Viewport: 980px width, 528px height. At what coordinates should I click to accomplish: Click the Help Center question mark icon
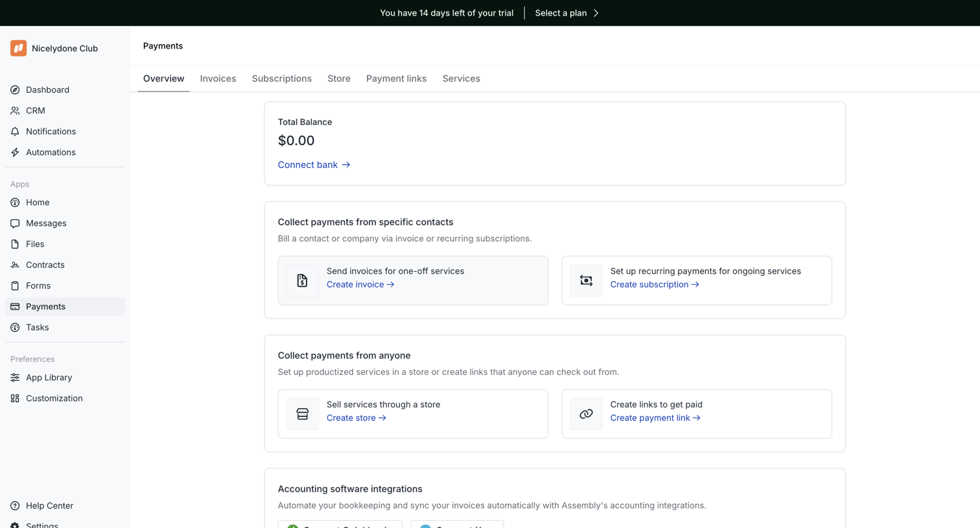point(15,506)
